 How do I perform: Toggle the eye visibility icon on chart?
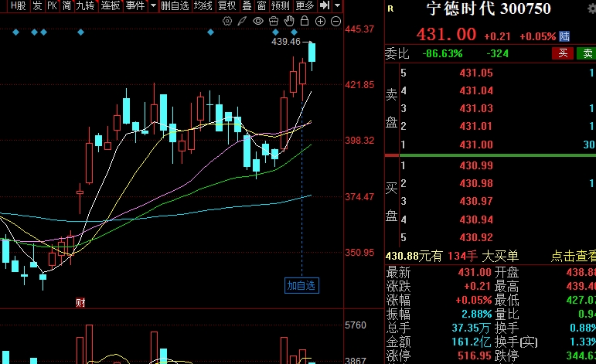[258, 22]
